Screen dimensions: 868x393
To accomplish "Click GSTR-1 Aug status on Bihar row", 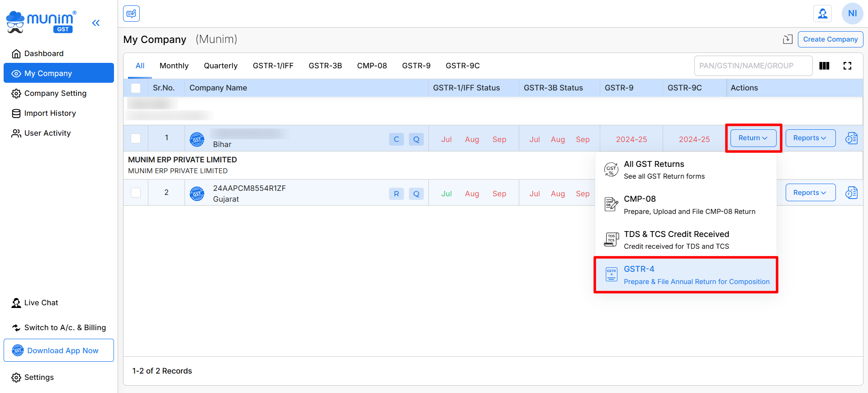I will (472, 139).
